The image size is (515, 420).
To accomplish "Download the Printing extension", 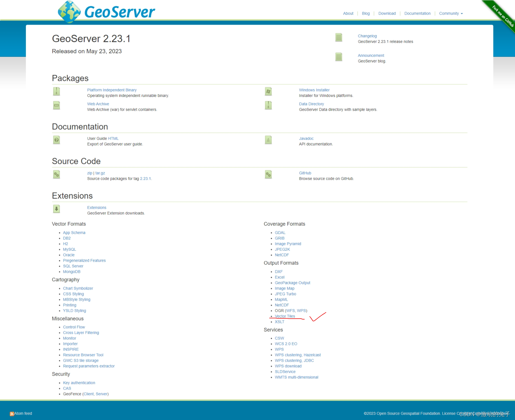I will 70,305.
